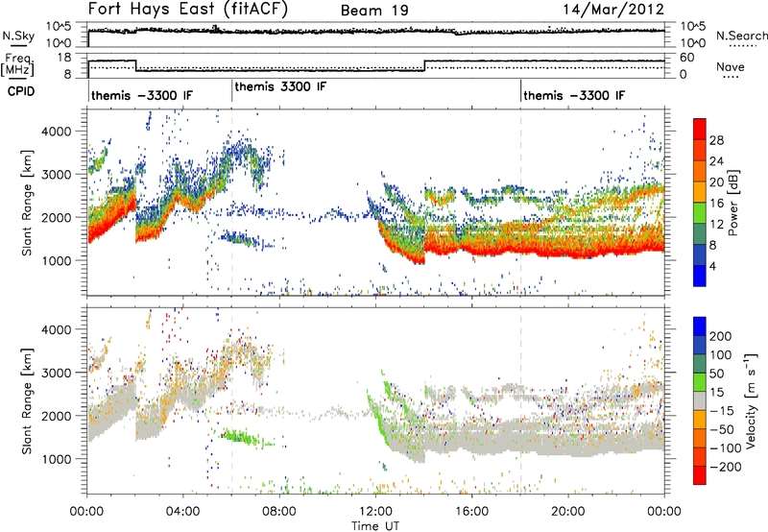This screenshot has width=768, height=532.
Task: Click the 'Velocity [m s-1]' color bar label
Action: [x=750, y=400]
